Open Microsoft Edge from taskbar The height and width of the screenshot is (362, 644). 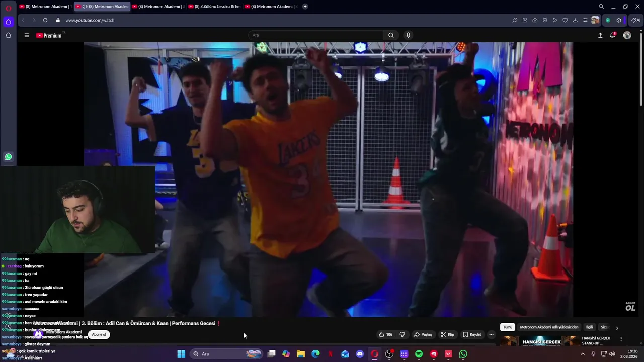pyautogui.click(x=315, y=354)
